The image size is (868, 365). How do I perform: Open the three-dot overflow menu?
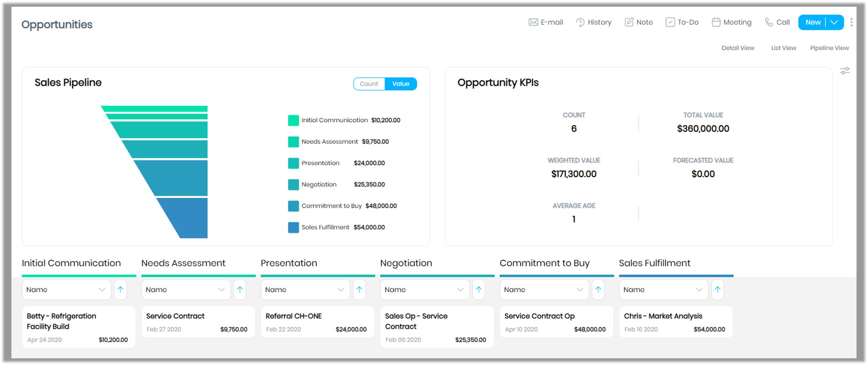pyautogui.click(x=851, y=22)
